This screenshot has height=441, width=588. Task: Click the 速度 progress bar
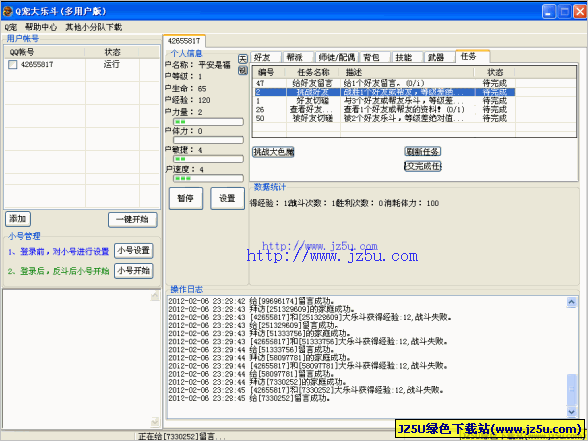point(208,178)
